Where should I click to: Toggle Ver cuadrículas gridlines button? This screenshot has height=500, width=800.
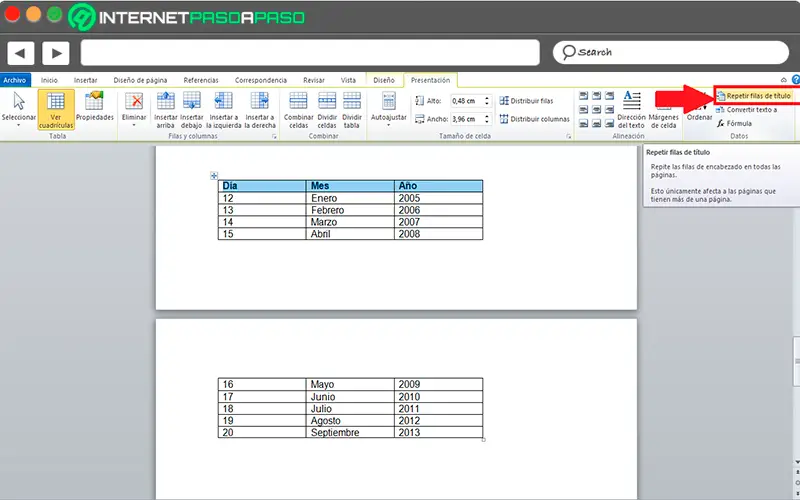[x=56, y=110]
